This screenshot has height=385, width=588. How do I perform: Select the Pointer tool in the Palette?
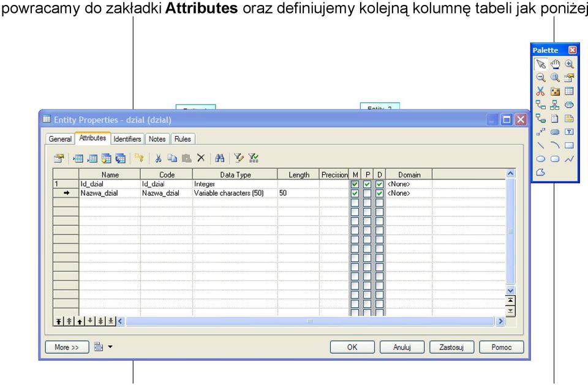pos(540,64)
